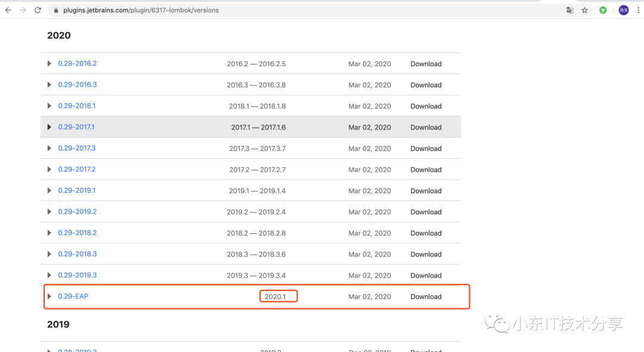Select compatibility range '2016.3 — 2016.3.8'
The width and height of the screenshot is (644, 352).
[256, 85]
